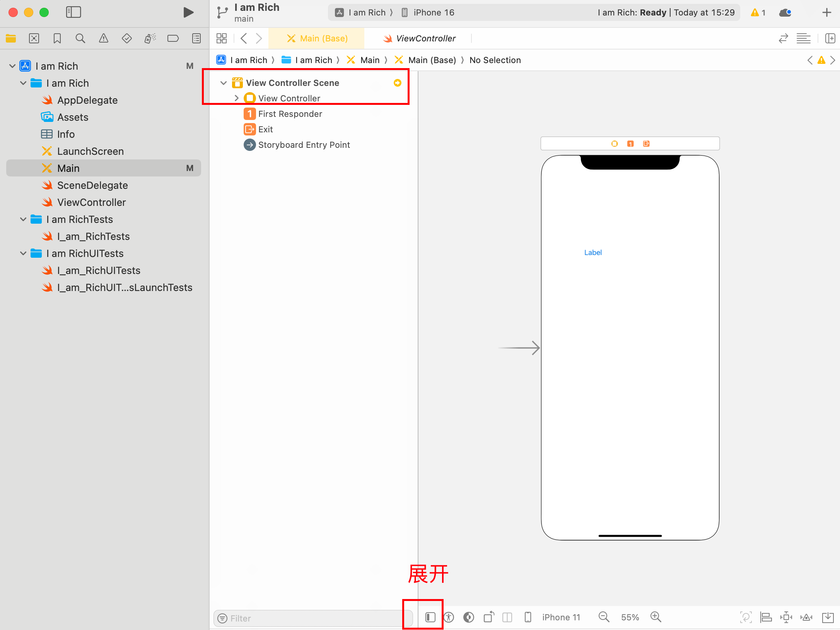The image size is (840, 630).
Task: Jump to the previous issue arrow
Action: (810, 60)
